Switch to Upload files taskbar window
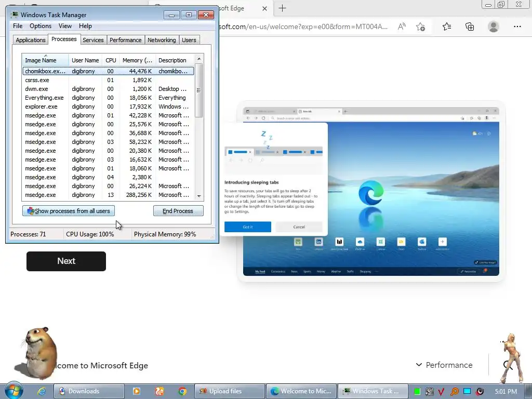The image size is (532, 399). pyautogui.click(x=229, y=391)
